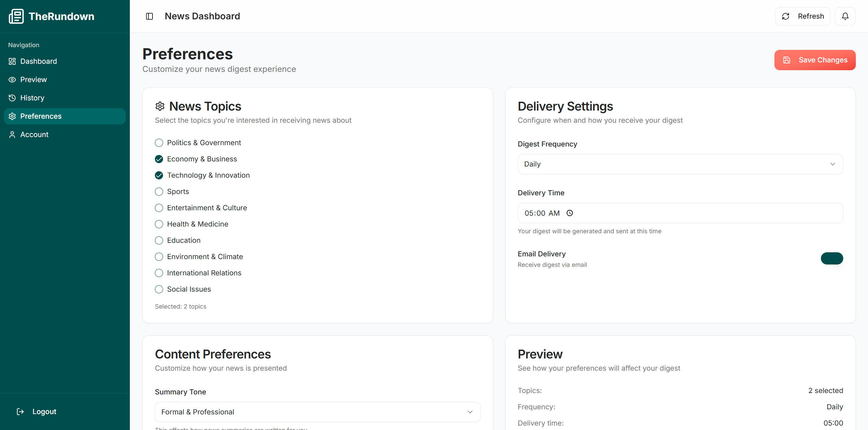Screen dimensions: 868x430
Task: Check the Politics & Government topic
Action: [x=159, y=143]
